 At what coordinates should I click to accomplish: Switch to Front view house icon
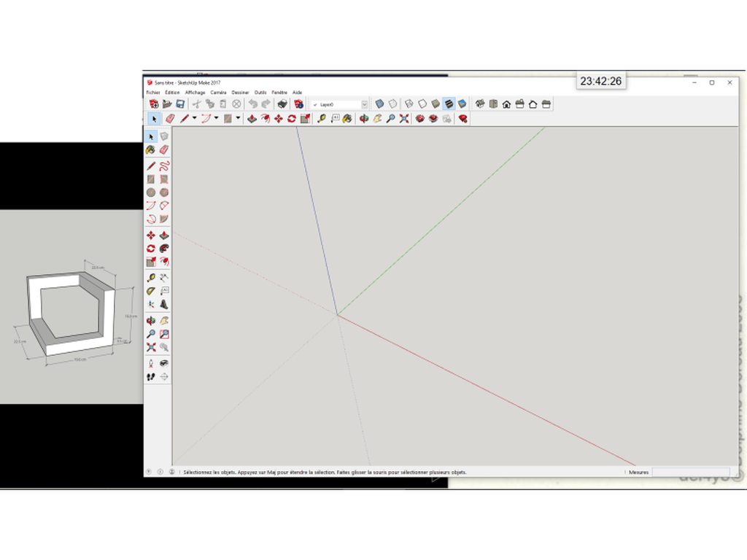tap(506, 104)
